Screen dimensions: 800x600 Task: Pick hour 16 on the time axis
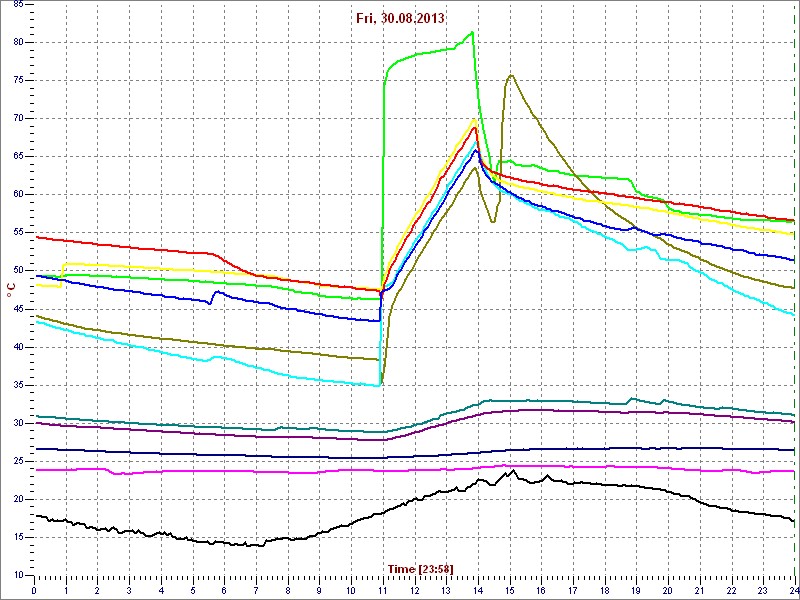click(x=541, y=590)
